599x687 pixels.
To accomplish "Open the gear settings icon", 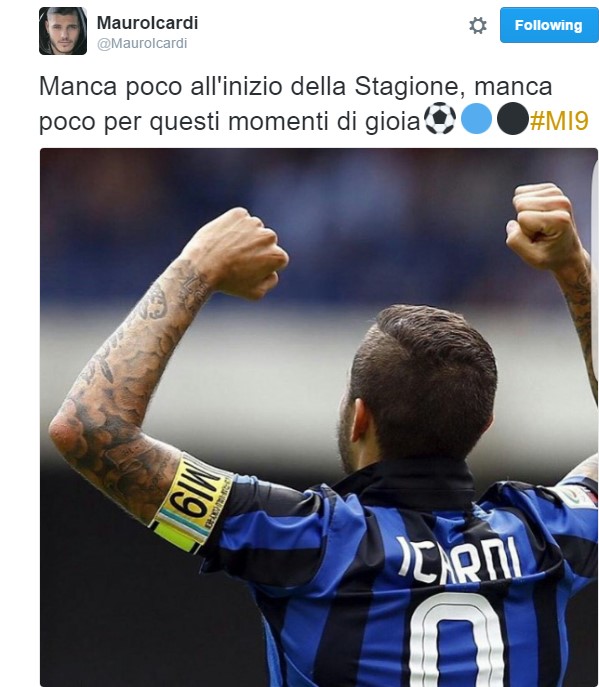I will point(478,25).
